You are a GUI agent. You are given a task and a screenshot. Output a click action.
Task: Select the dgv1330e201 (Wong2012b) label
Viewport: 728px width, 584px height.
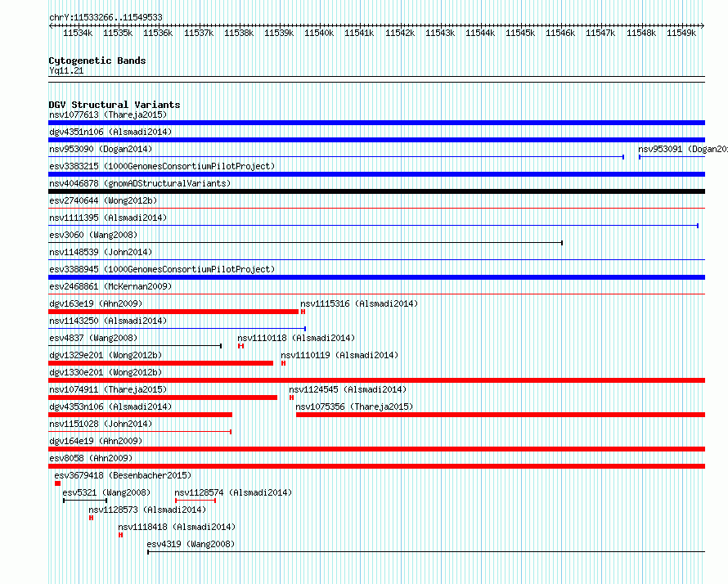point(106,372)
